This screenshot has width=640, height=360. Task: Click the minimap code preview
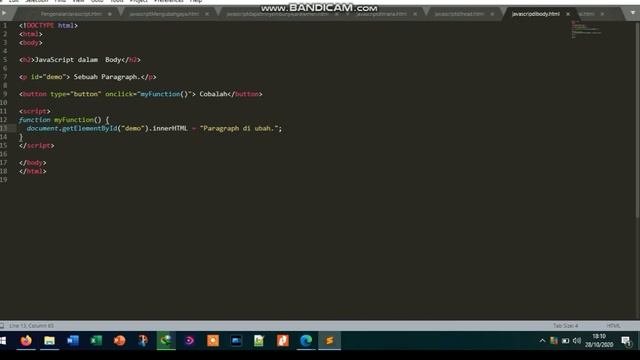pyautogui.click(x=586, y=29)
